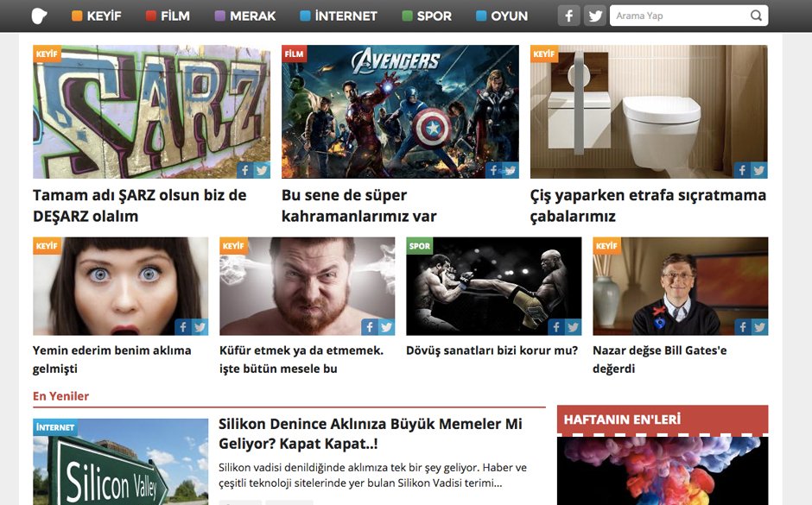Tweet the martial arts article

coord(572,327)
